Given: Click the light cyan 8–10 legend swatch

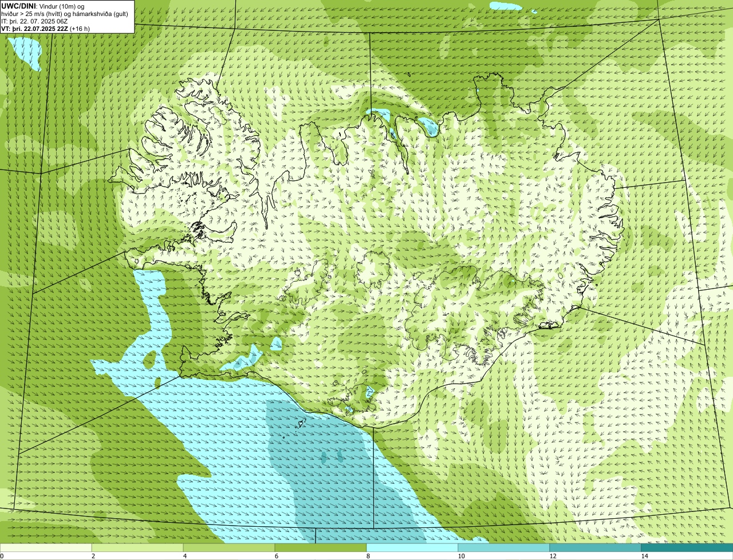Looking at the screenshot, I should pyautogui.click(x=412, y=547).
